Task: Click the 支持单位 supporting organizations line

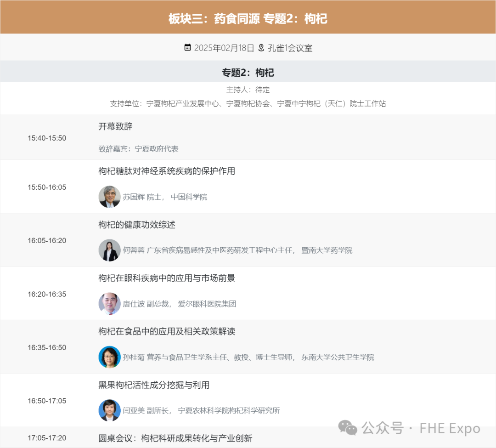Action: [248, 103]
